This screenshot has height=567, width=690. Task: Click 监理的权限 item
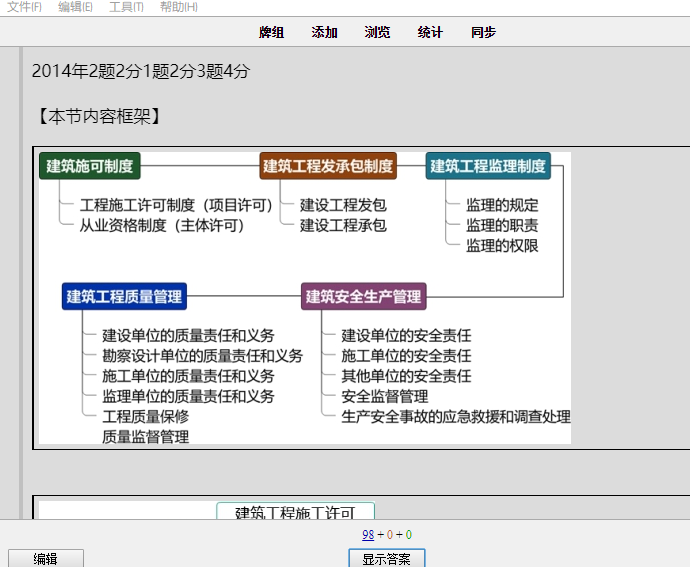502,246
